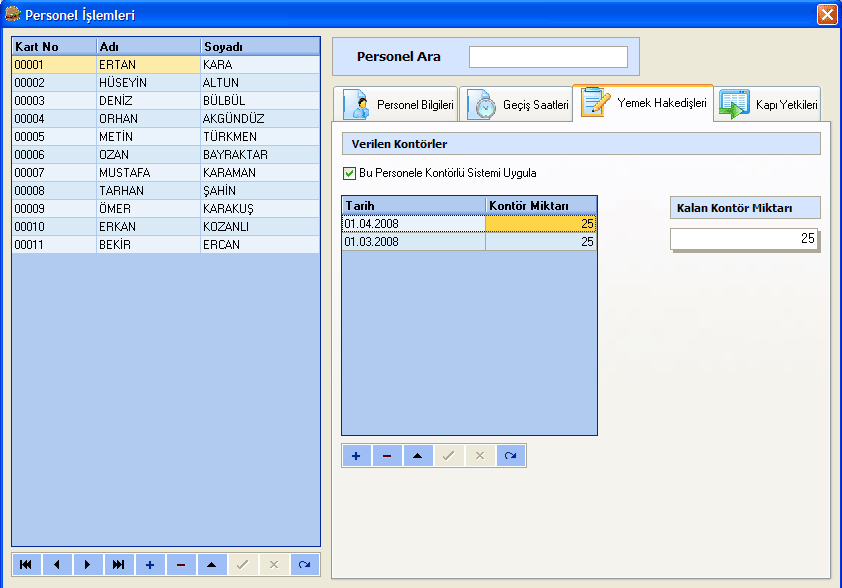Select the 01.03.2008 kontör row

pos(413,242)
